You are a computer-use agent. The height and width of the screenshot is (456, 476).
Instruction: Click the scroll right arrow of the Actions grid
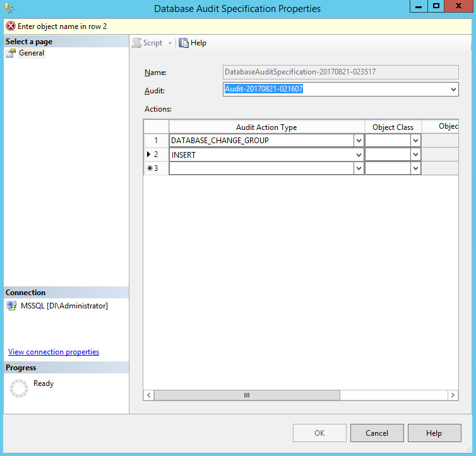(453, 395)
